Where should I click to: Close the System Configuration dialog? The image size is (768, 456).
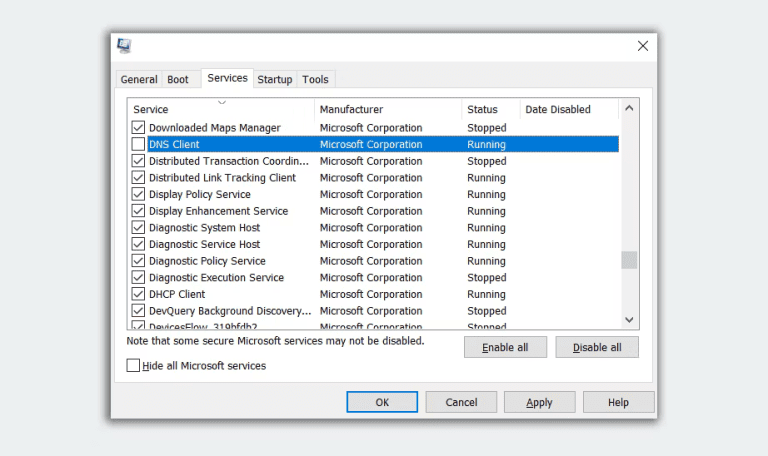(643, 46)
